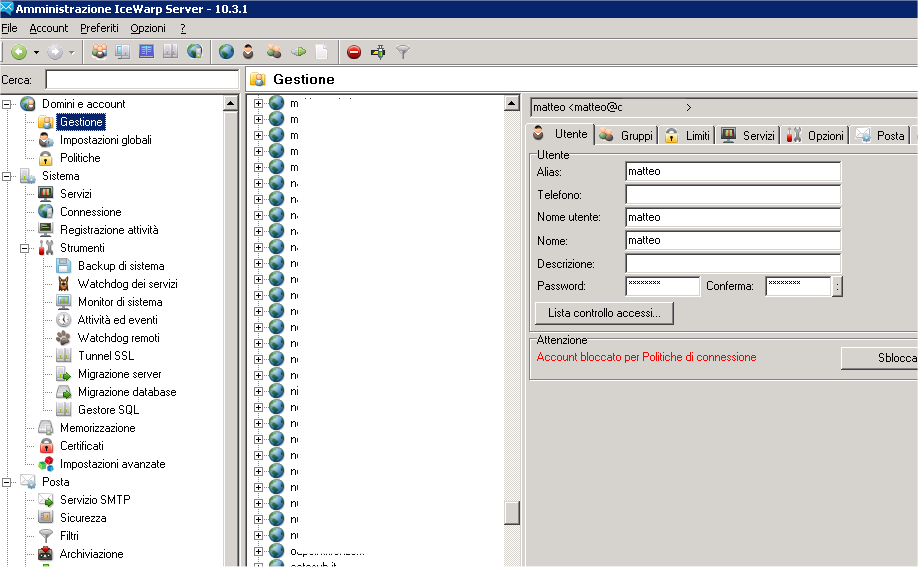Switch to the Servizi tab
Viewport: 918px width, 567px height.
(749, 136)
